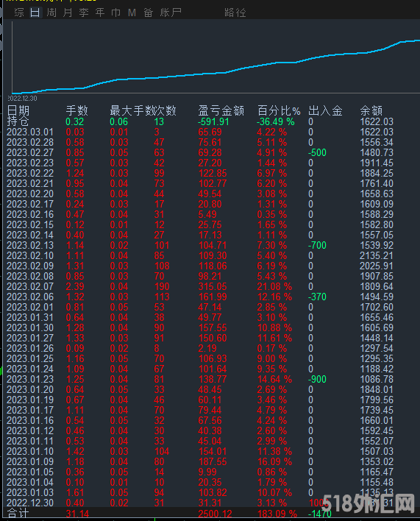Viewport: 420px width, 521px height.
Task: Select the 日 daily tab
Action: point(35,13)
